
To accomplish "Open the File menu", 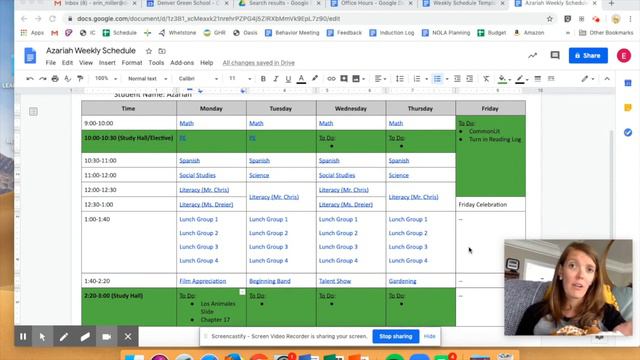I will (x=51, y=63).
